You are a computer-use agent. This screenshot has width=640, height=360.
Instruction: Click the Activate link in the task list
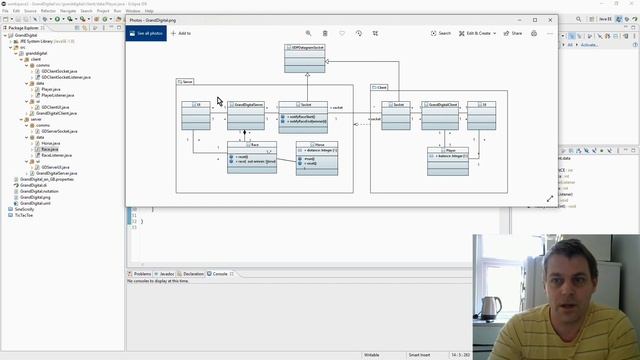click(589, 45)
